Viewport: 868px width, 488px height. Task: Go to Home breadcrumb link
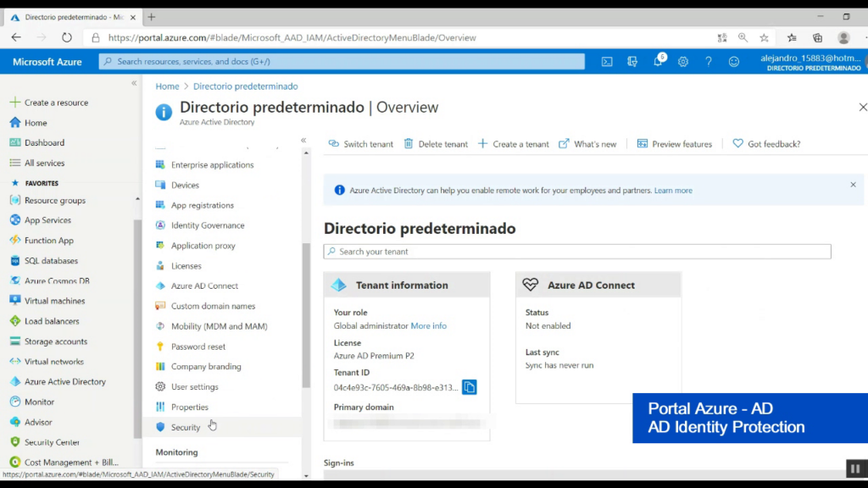(x=167, y=86)
